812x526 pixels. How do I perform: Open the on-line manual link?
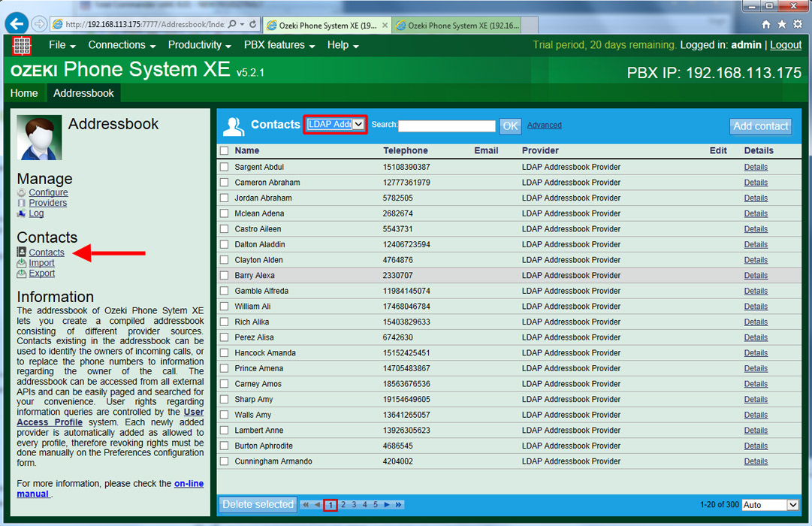click(110, 488)
